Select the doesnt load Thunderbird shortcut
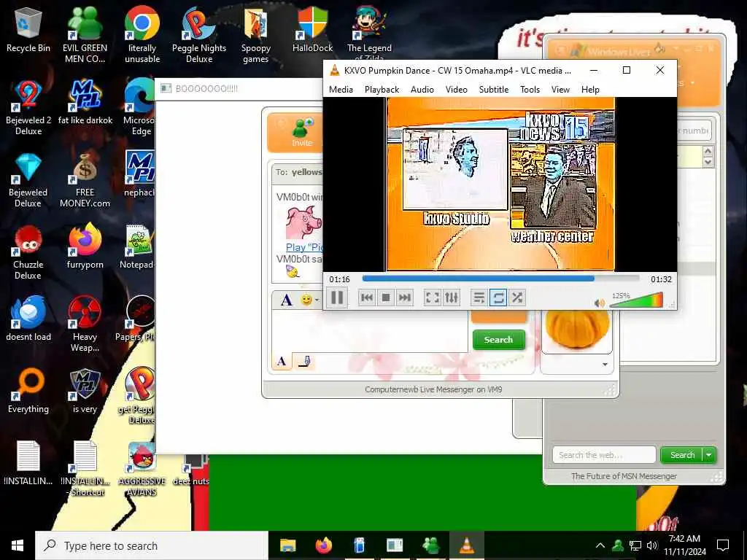747x560 pixels. [x=28, y=318]
